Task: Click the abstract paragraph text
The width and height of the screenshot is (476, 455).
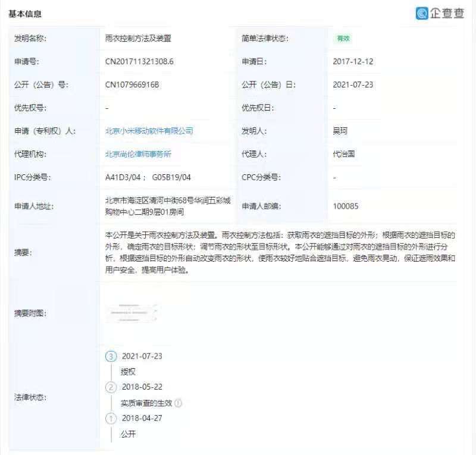Action: click(x=280, y=252)
